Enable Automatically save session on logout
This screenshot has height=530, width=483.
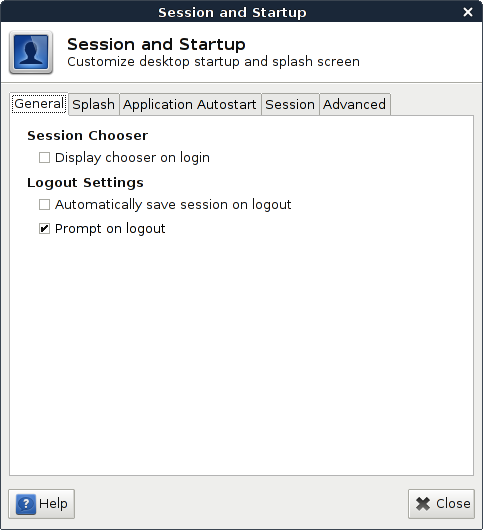point(44,204)
